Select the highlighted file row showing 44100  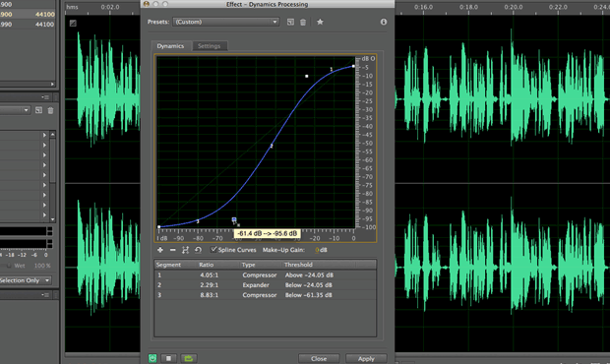pos(28,14)
